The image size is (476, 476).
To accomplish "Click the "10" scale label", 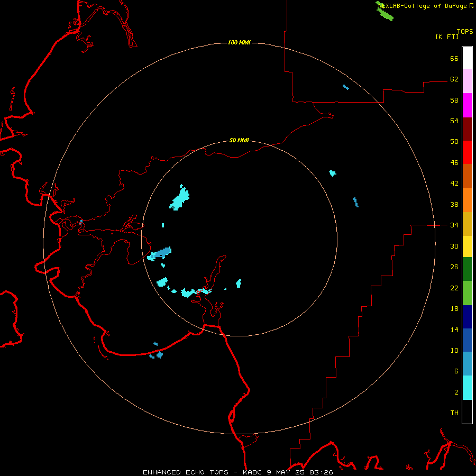I will point(454,351).
